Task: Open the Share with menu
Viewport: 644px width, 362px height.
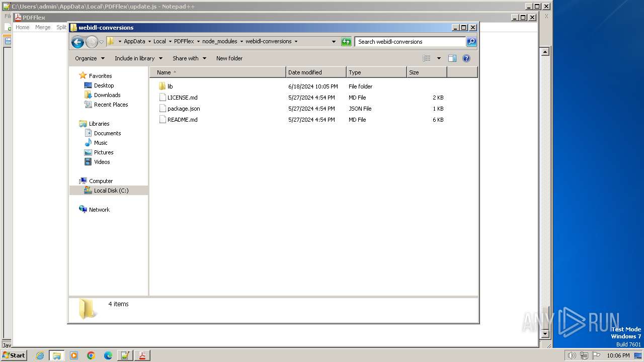Action: point(189,58)
